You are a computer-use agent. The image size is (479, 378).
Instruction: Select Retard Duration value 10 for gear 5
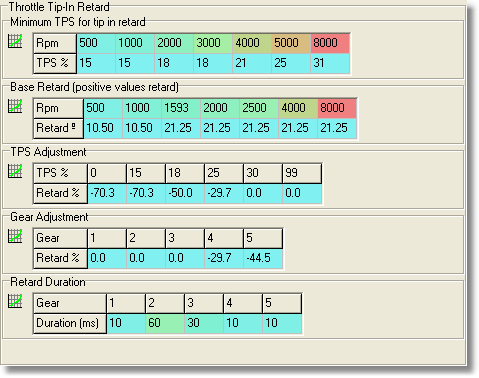282,323
